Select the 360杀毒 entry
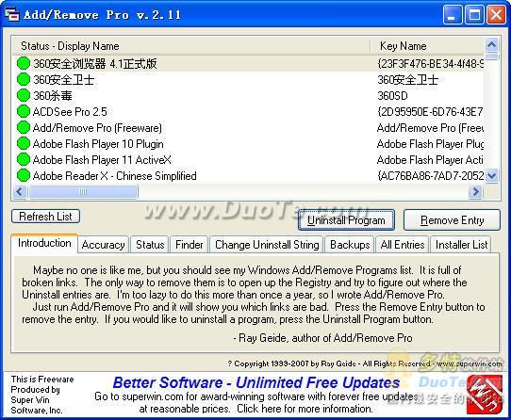The height and width of the screenshot is (420, 511). point(53,96)
